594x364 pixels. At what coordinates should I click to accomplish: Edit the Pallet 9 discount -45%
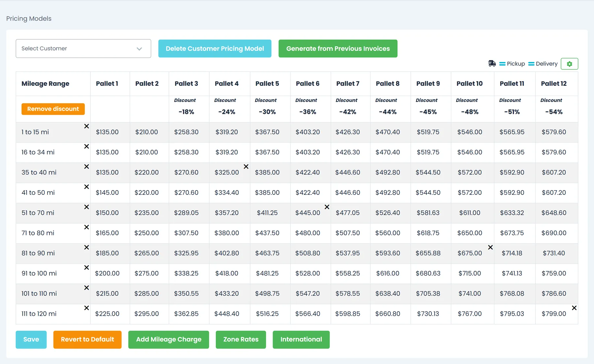tap(428, 112)
